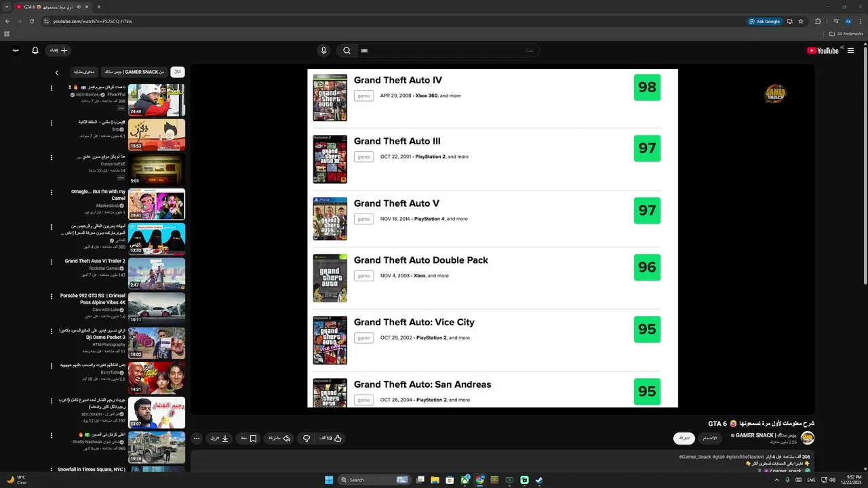Select the related content filter chip
The height and width of the screenshot is (488, 868).
pos(84,72)
